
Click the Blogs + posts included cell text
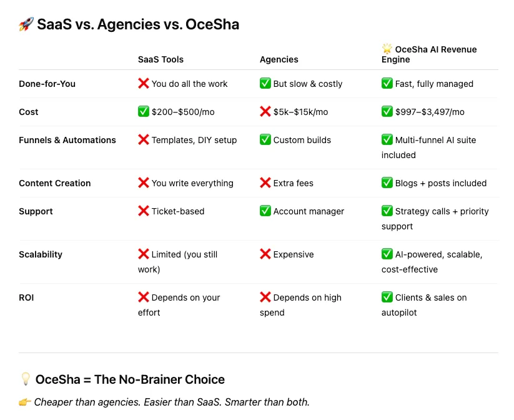[440, 183]
